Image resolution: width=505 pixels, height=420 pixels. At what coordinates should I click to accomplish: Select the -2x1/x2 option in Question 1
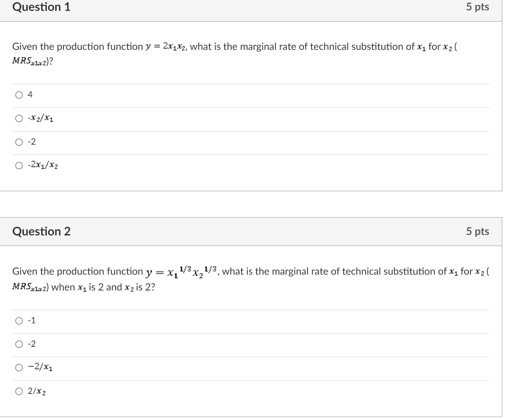pos(19,166)
